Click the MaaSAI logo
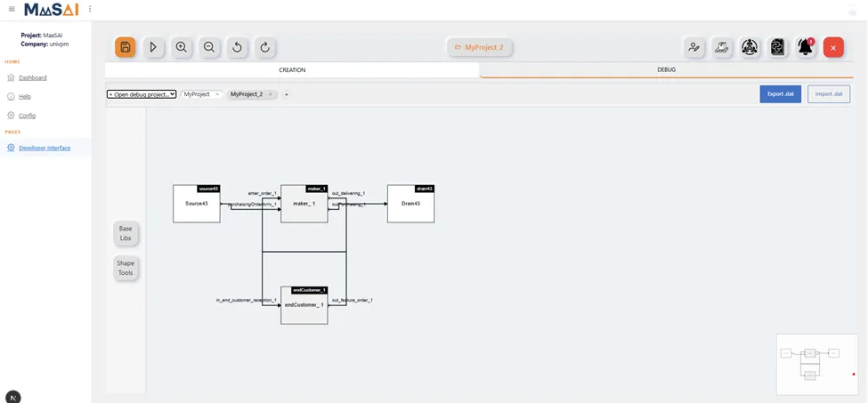The image size is (868, 403). click(52, 9)
